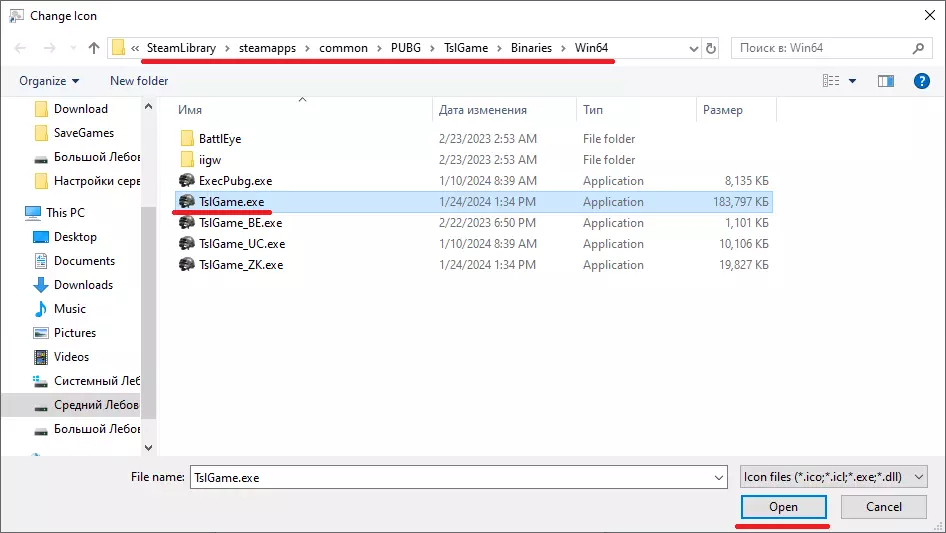Click the TslGame_ZK.exe file name

241,265
